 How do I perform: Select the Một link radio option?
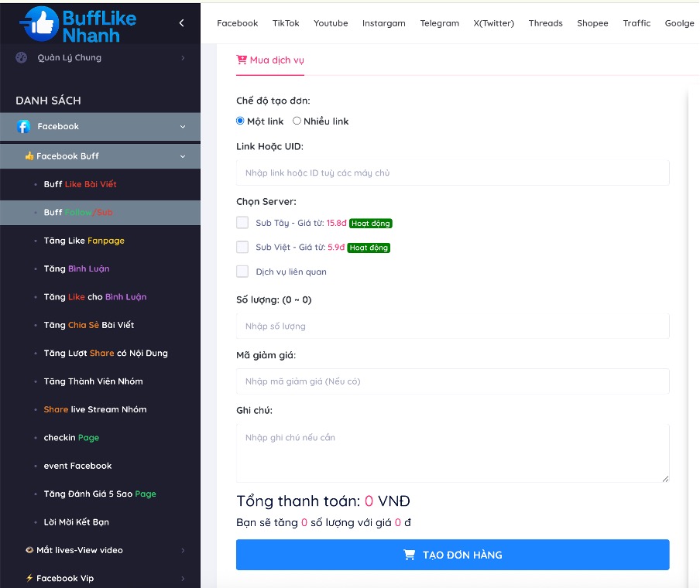coord(240,121)
